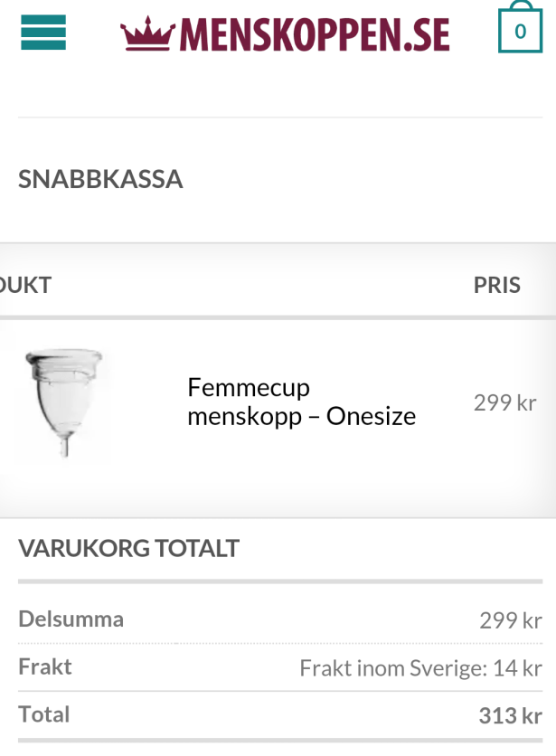Click the Delsumma 299 kr amount
This screenshot has height=756, width=556.
(510, 620)
